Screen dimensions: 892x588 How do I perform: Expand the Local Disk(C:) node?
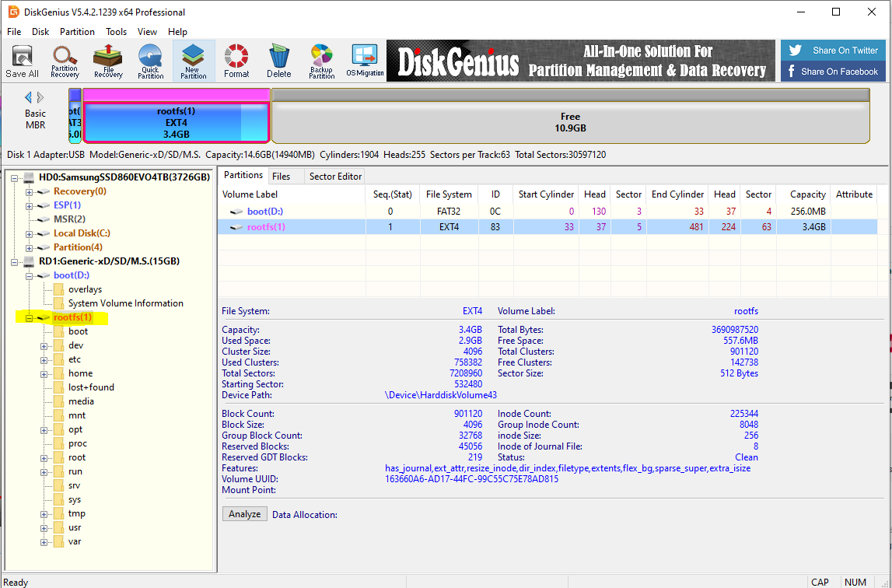(30, 233)
